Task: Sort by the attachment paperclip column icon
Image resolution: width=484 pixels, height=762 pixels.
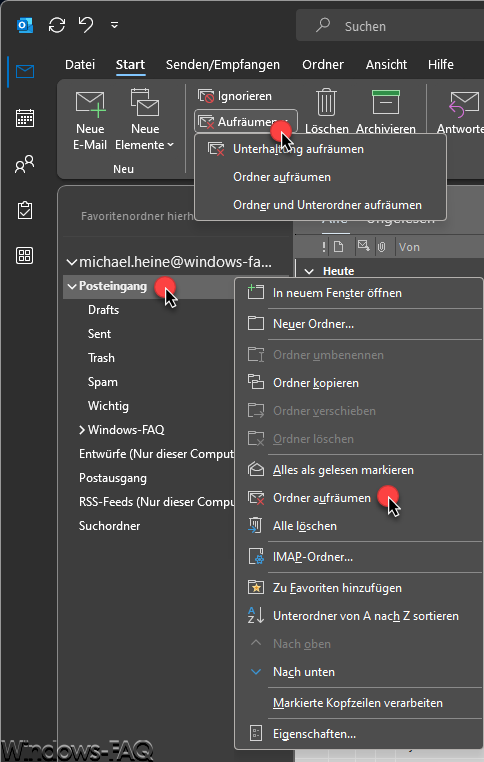Action: pos(381,247)
